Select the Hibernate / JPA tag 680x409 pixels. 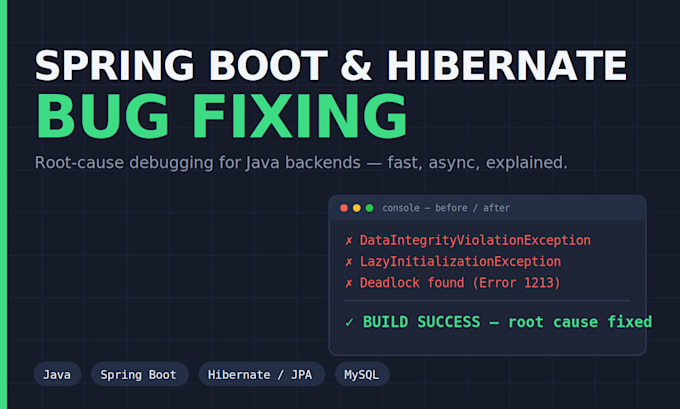point(261,374)
